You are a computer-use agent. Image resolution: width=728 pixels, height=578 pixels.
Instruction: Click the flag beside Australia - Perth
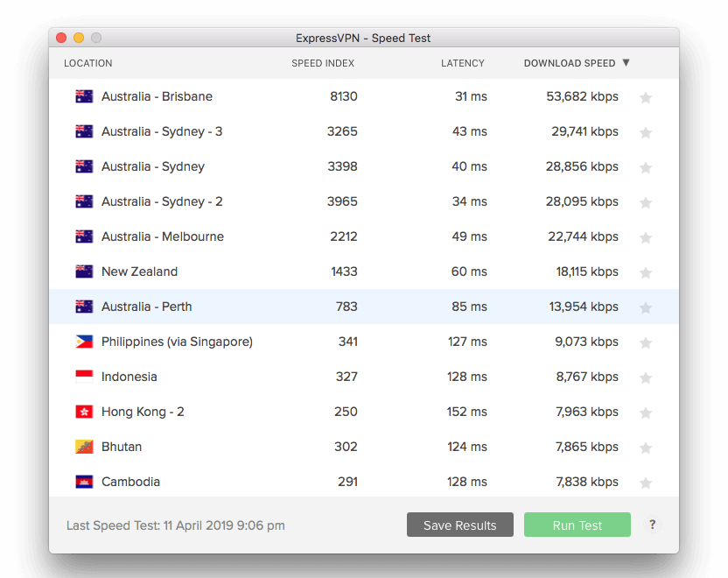click(84, 307)
